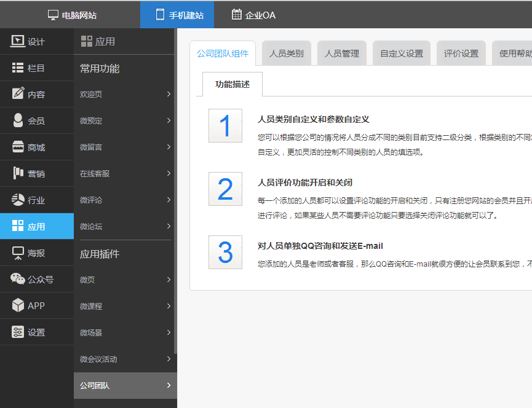Open 微课程 plugin entry
Screen dimensions: 532x408
[125, 306]
